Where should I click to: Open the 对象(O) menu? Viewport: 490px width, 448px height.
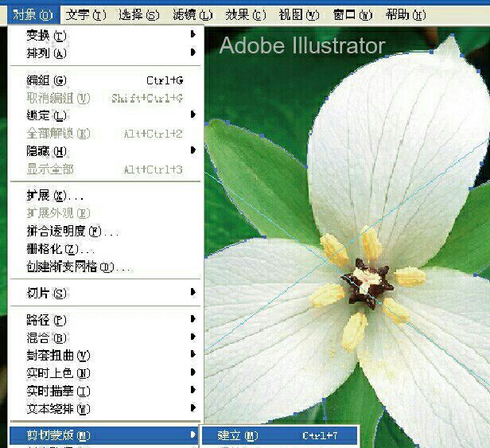(x=33, y=14)
